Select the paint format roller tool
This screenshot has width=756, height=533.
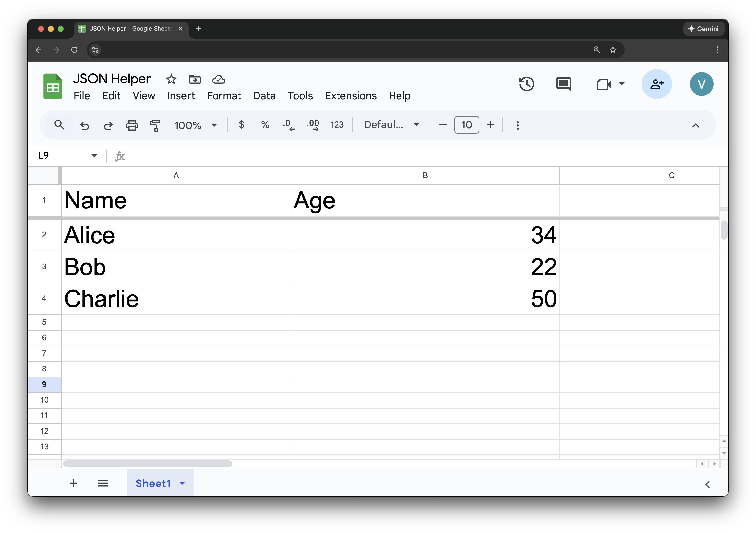(x=155, y=125)
